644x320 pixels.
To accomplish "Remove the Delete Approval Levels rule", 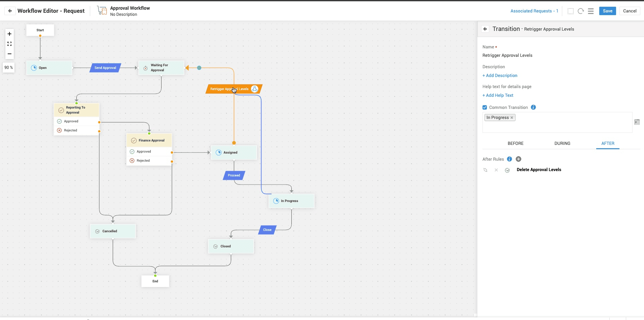I will (496, 170).
